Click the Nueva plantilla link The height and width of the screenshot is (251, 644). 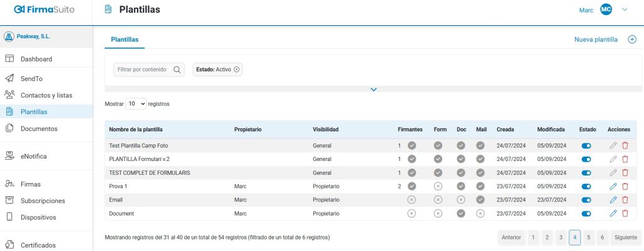click(596, 40)
